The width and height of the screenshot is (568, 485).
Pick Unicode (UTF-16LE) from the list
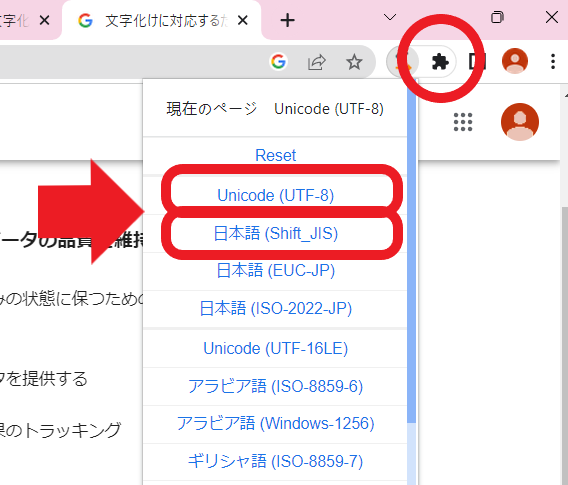(276, 348)
